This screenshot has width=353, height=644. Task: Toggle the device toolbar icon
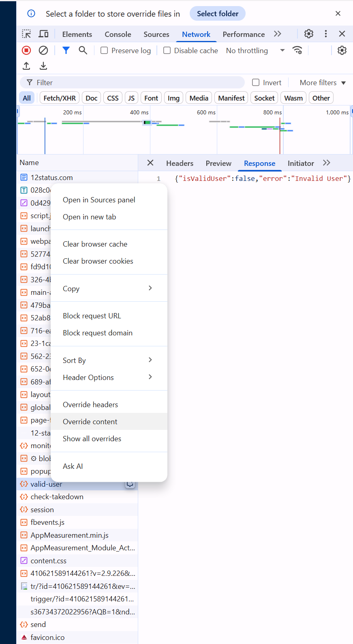click(x=43, y=34)
